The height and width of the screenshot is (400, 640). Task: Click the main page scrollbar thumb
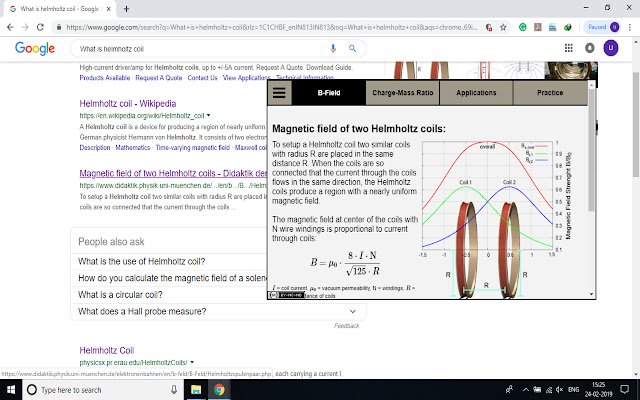coord(636,124)
